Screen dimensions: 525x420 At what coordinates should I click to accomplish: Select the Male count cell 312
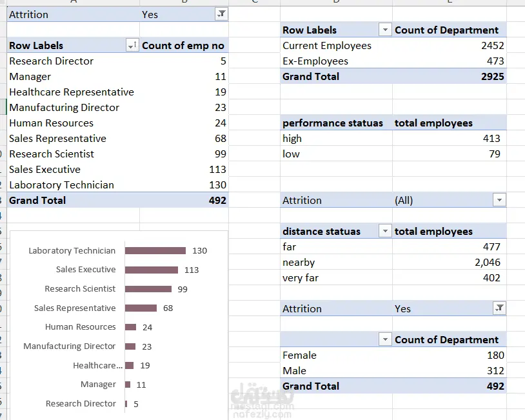tap(450, 370)
